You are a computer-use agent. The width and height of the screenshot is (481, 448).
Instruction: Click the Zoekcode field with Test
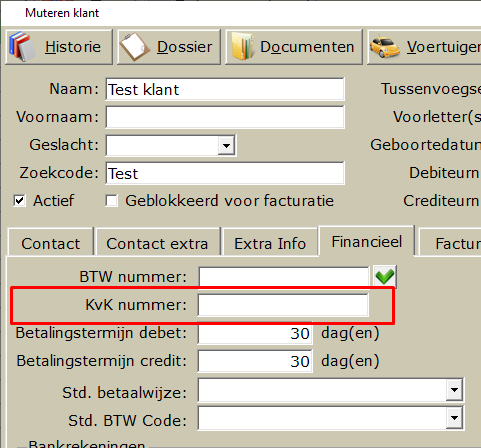pos(225,173)
